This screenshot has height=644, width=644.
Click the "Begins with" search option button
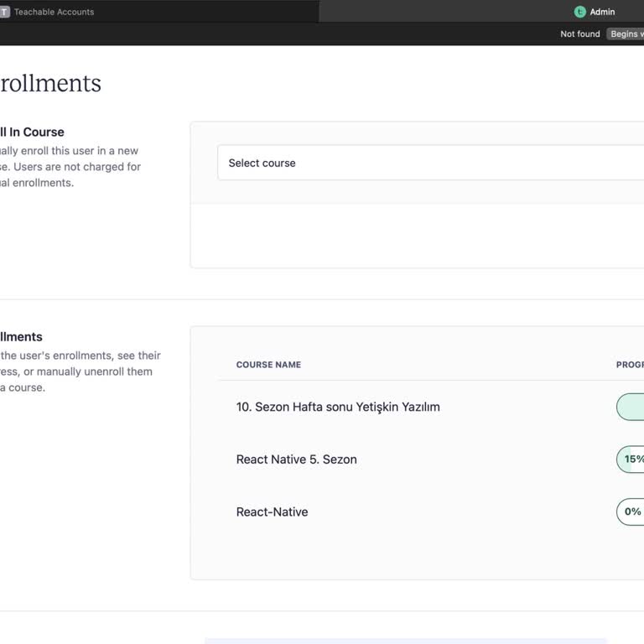point(625,34)
